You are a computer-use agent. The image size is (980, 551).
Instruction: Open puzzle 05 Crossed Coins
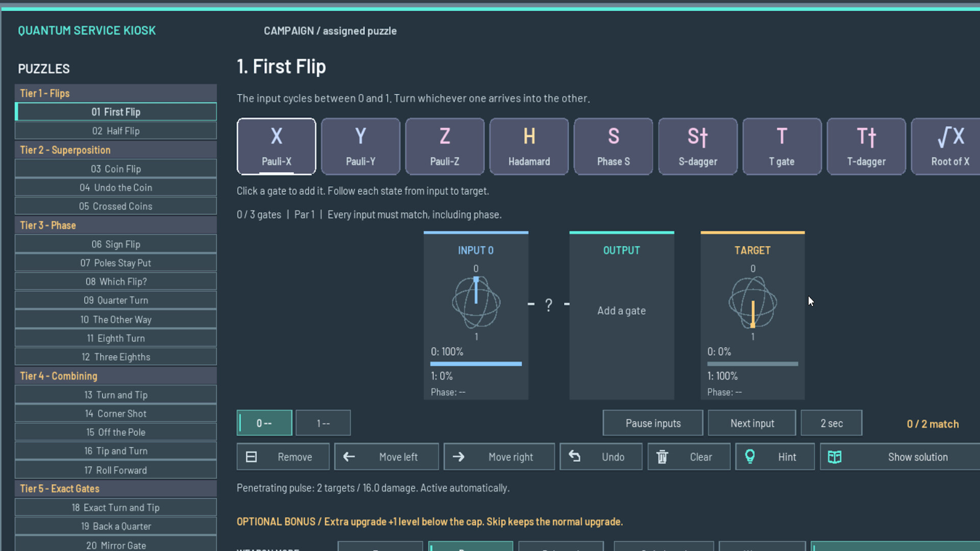tap(116, 207)
